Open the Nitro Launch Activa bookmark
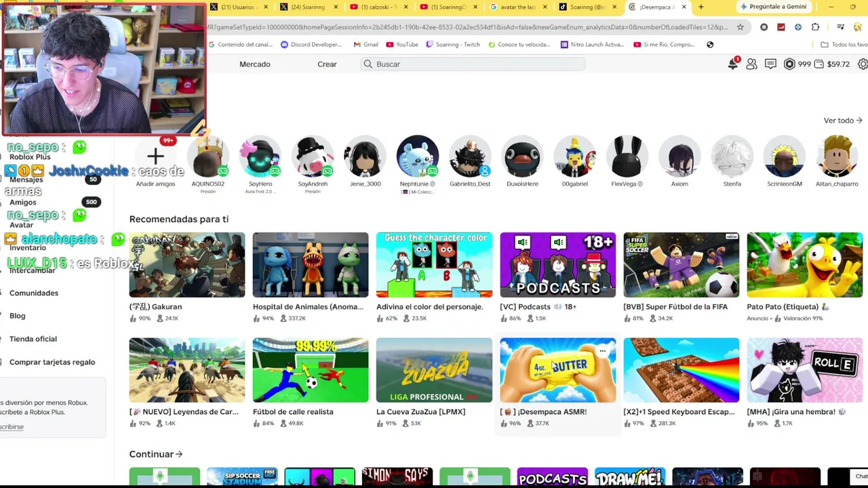The image size is (868, 488). (591, 45)
